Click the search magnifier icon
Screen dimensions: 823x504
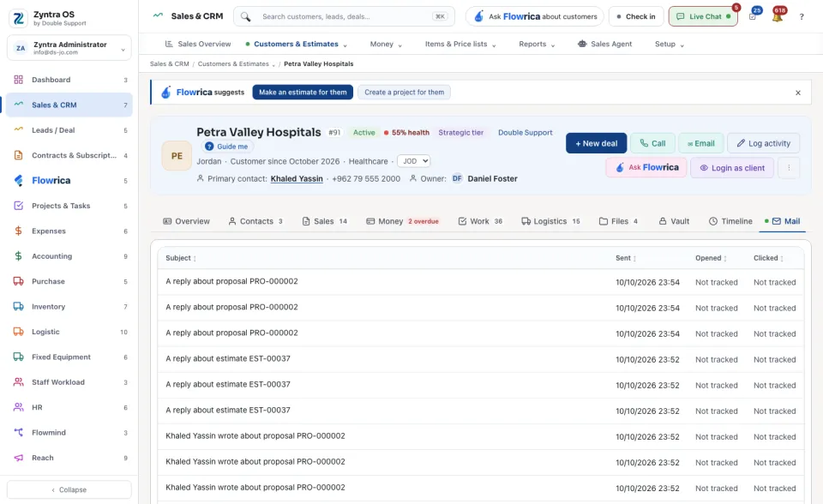tap(245, 17)
